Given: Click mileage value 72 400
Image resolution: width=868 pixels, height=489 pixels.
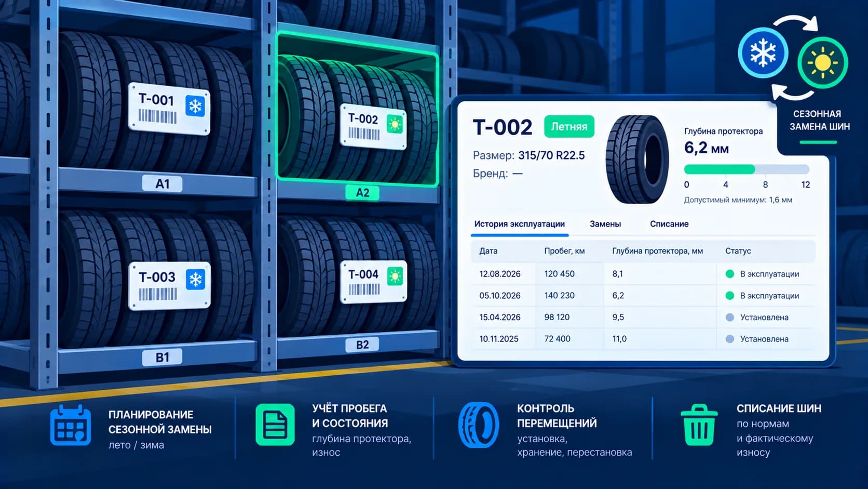Looking at the screenshot, I should point(557,339).
